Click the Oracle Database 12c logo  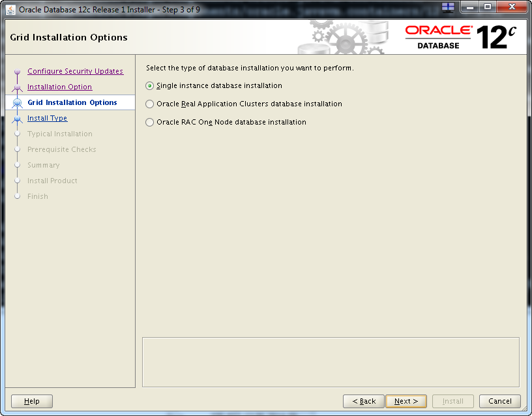coord(460,37)
